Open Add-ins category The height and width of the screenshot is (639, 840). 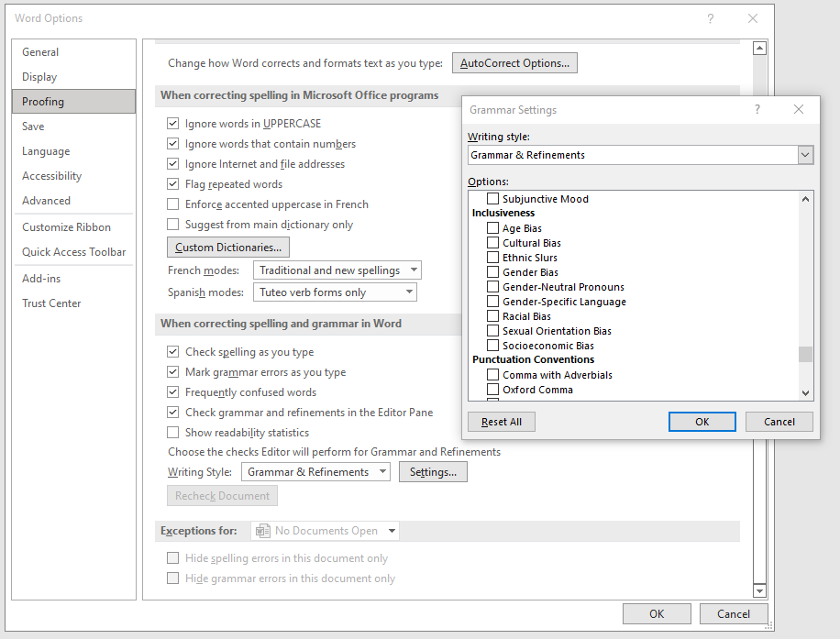pos(74,279)
